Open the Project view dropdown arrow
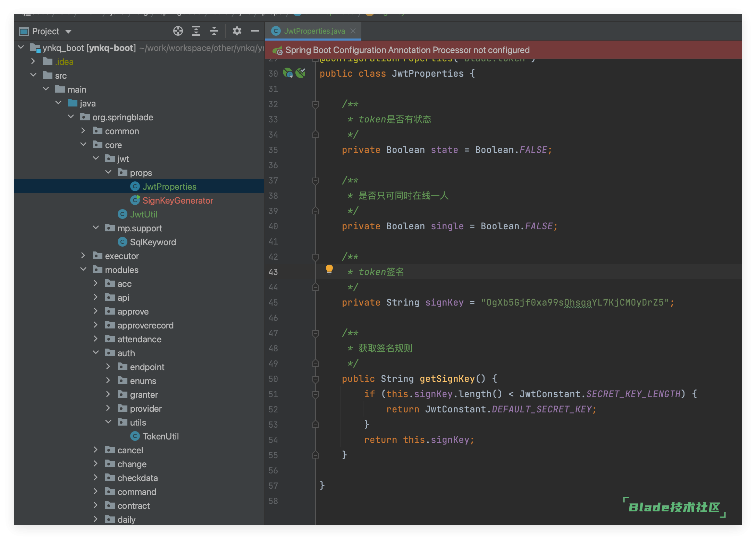This screenshot has width=756, height=539. (x=68, y=32)
